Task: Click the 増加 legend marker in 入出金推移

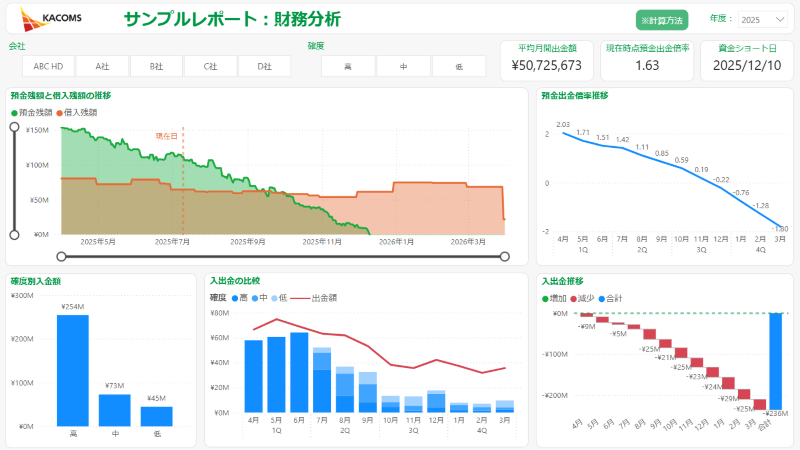Action: click(x=545, y=299)
